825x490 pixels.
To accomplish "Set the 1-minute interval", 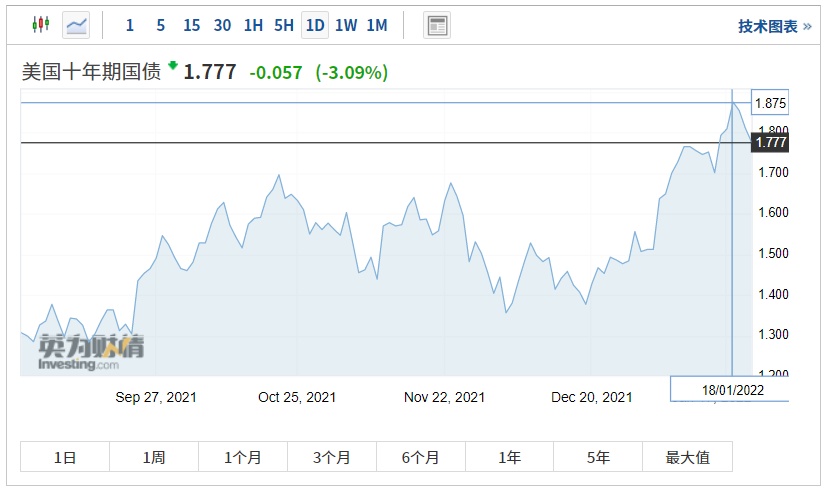I will [x=130, y=25].
